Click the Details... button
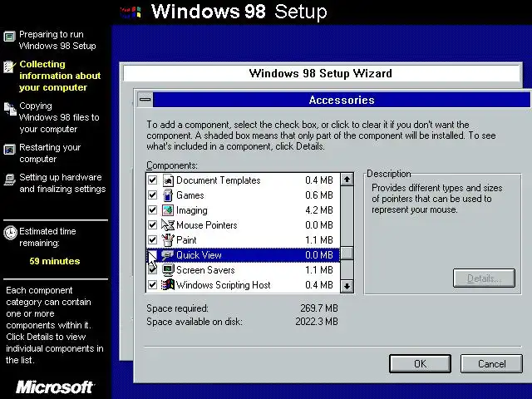 tap(484, 278)
